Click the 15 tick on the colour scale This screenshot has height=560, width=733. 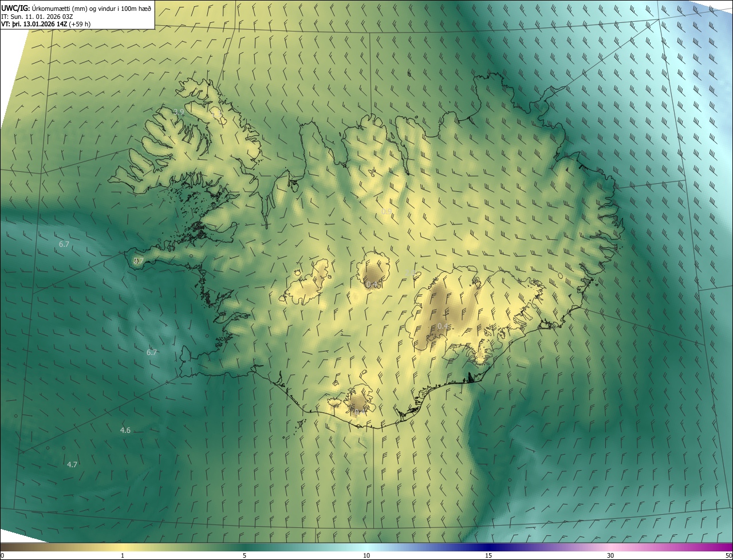[x=488, y=555]
